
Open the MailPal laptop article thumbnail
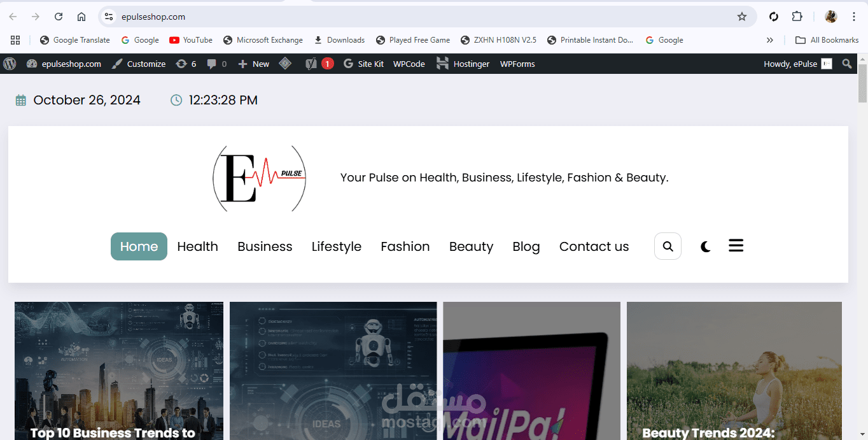pyautogui.click(x=531, y=371)
